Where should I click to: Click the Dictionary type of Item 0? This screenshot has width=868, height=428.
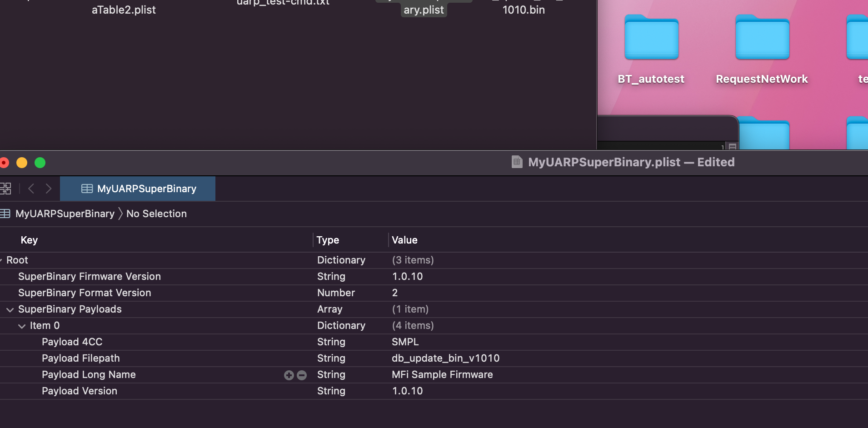341,325
